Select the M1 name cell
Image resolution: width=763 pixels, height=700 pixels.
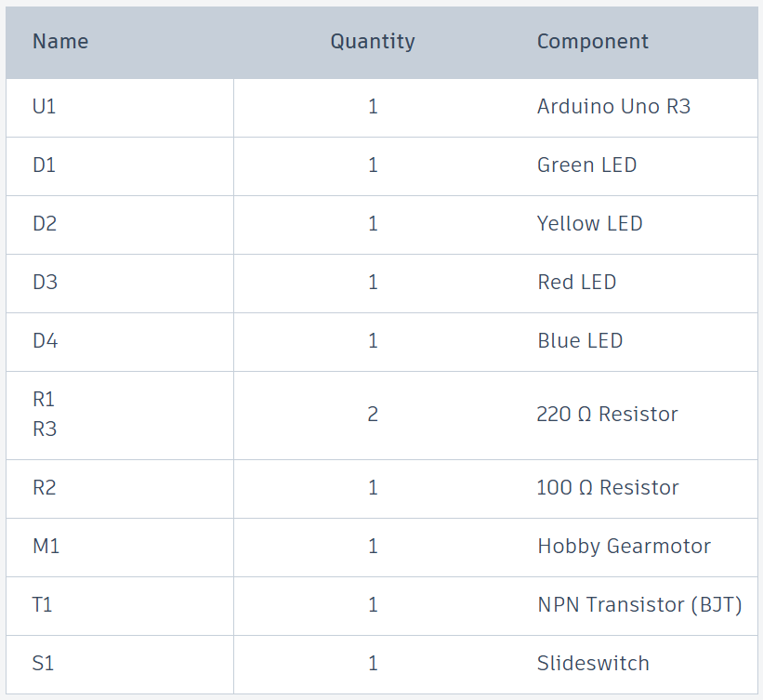point(46,547)
